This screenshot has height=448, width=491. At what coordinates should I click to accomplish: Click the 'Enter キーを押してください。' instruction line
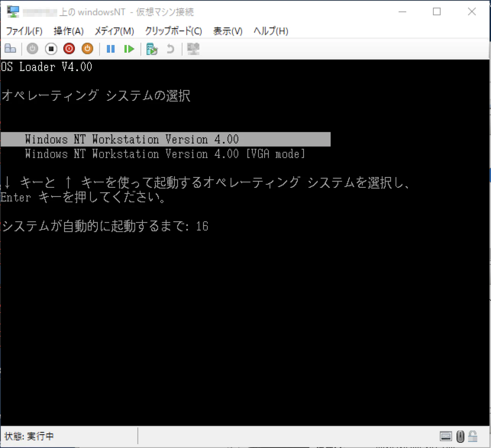pyautogui.click(x=83, y=197)
